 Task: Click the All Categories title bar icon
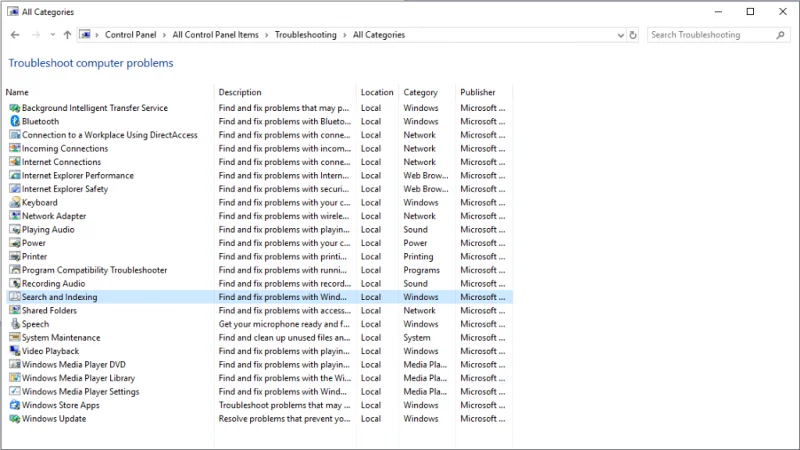(13, 11)
